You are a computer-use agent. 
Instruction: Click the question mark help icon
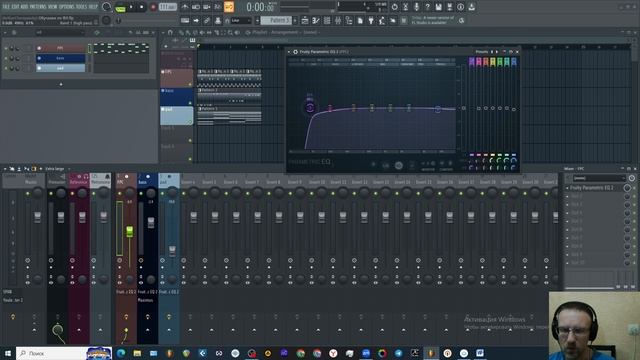[x=427, y=7]
